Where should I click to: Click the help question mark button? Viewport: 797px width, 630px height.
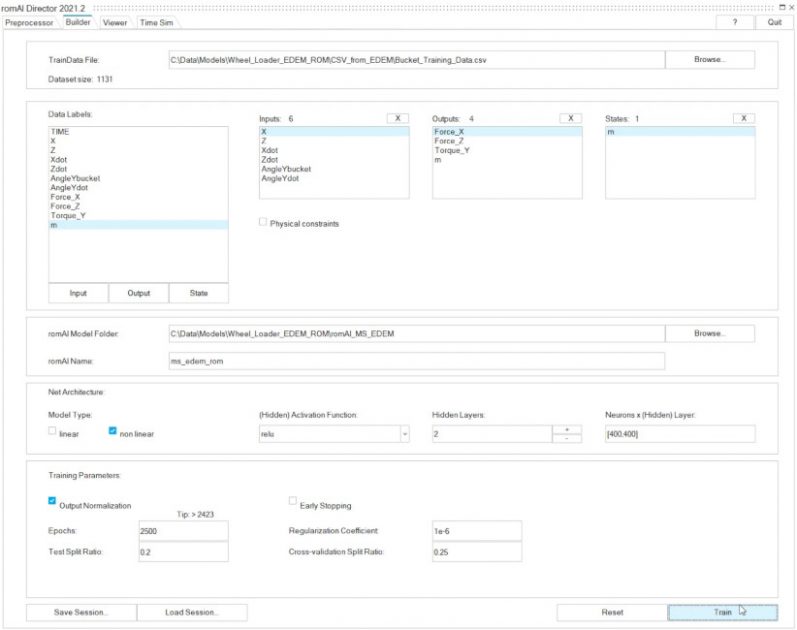(x=734, y=22)
